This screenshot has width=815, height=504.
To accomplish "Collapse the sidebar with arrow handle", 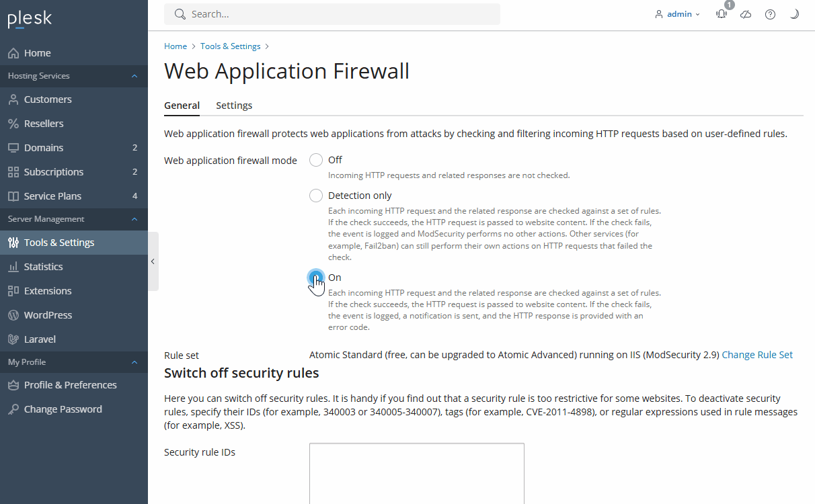I will click(153, 261).
